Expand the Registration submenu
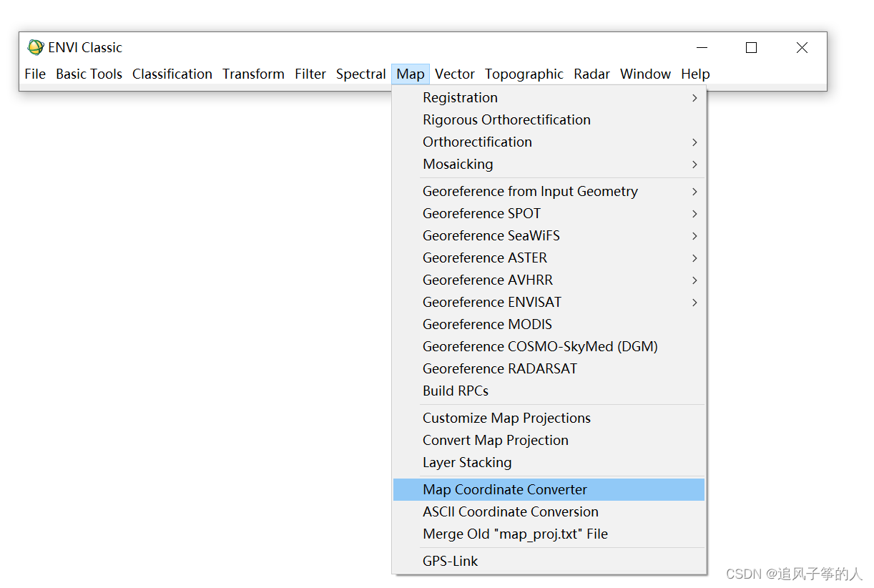The image size is (874, 588). point(549,97)
